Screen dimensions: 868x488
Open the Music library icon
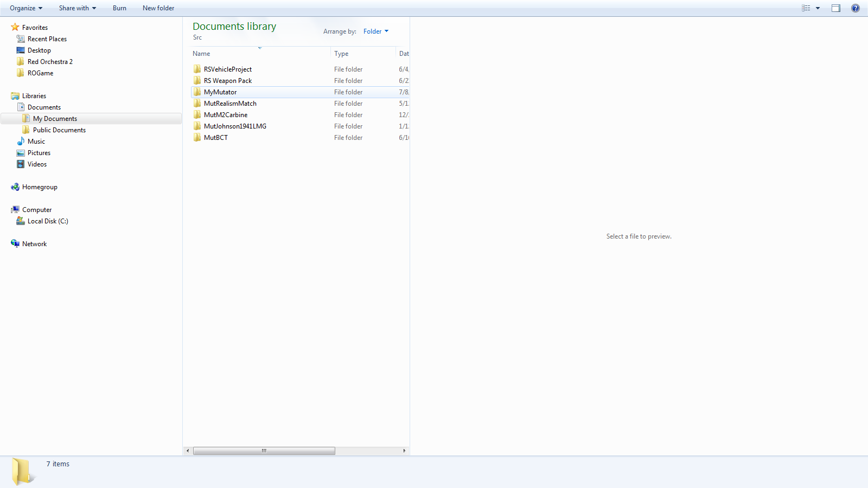(21, 141)
